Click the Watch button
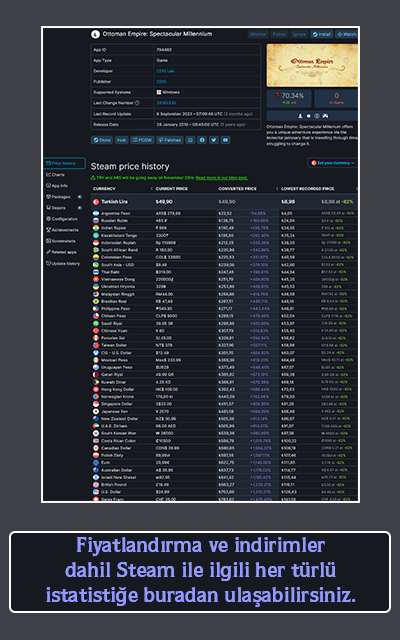This screenshot has width=400, height=640. 347,34
